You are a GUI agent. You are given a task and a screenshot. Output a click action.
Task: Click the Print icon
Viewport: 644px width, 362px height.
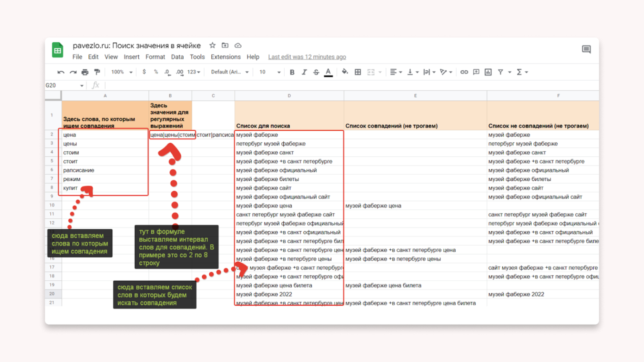pyautogui.click(x=85, y=72)
